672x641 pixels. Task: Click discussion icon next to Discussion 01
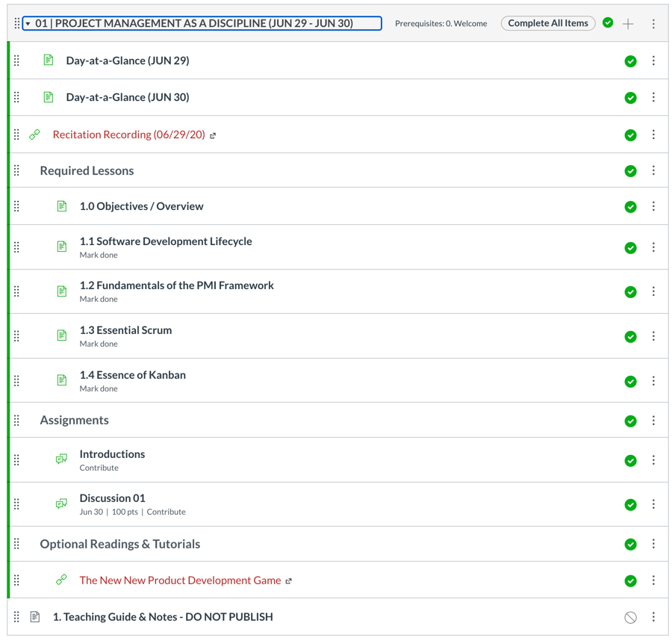[62, 504]
